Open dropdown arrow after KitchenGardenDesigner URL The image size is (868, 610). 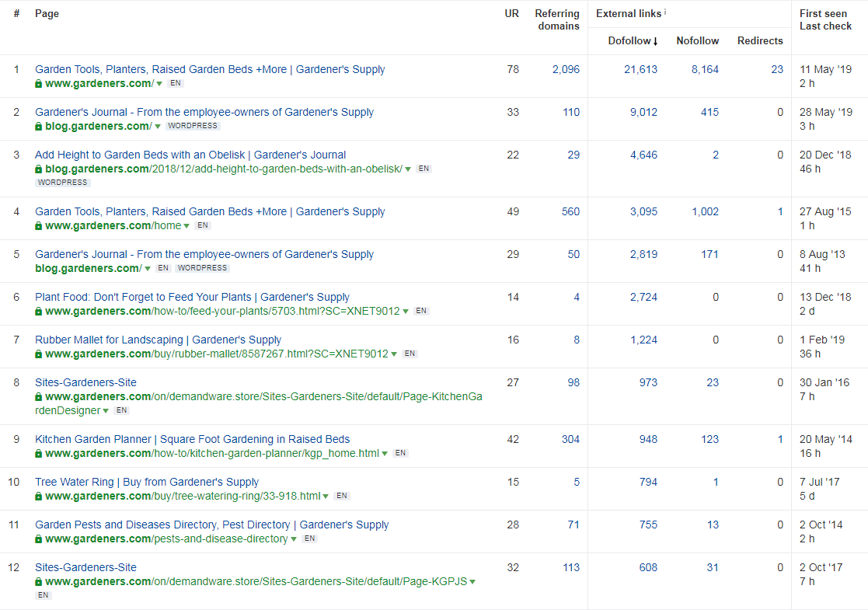106,411
